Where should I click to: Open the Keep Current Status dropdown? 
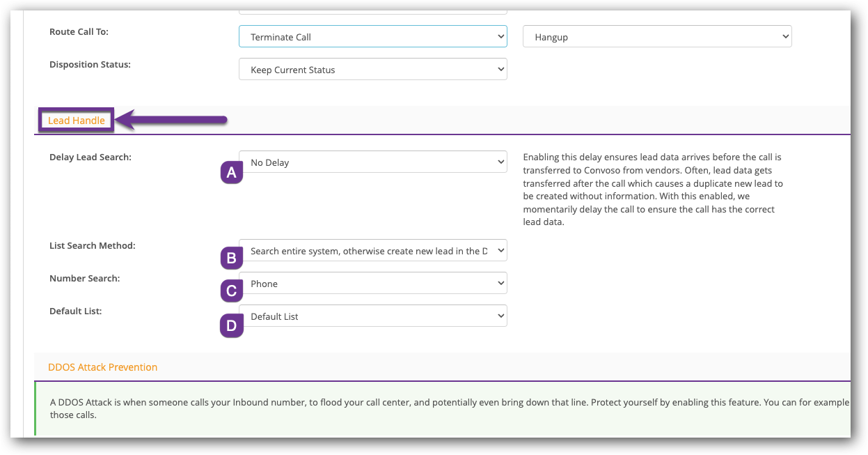[372, 70]
